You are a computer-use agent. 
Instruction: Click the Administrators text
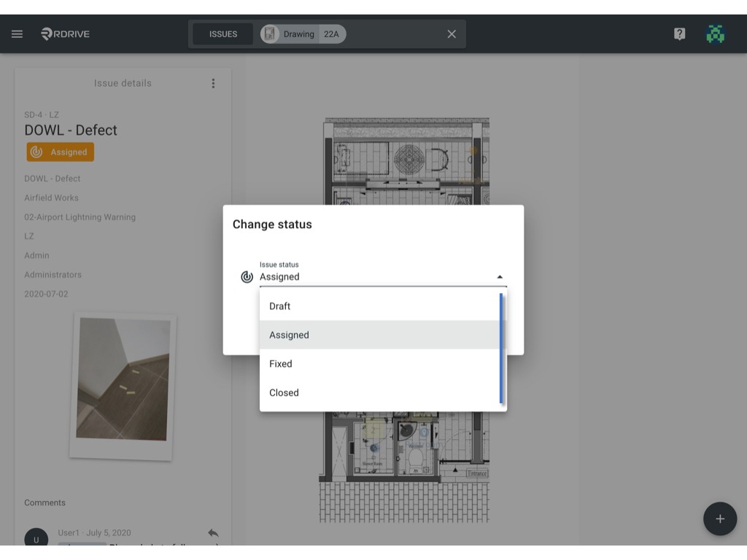(53, 275)
